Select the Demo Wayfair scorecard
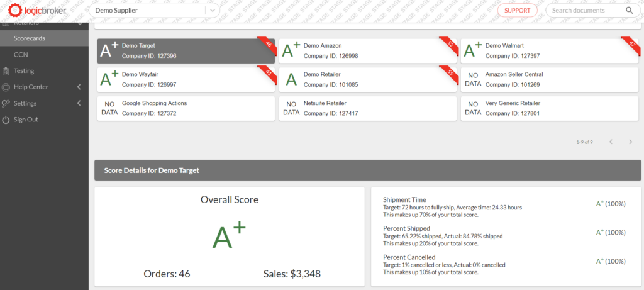The width and height of the screenshot is (644, 290). pos(186,80)
